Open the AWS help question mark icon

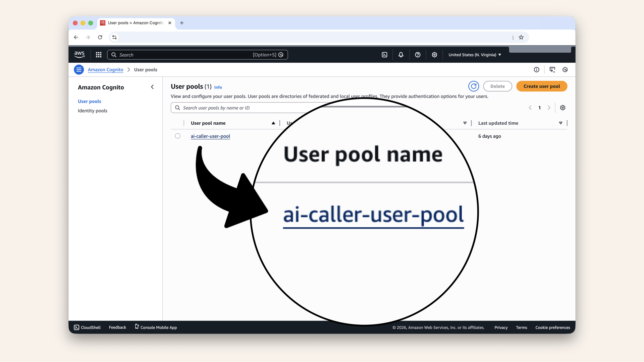pos(418,54)
